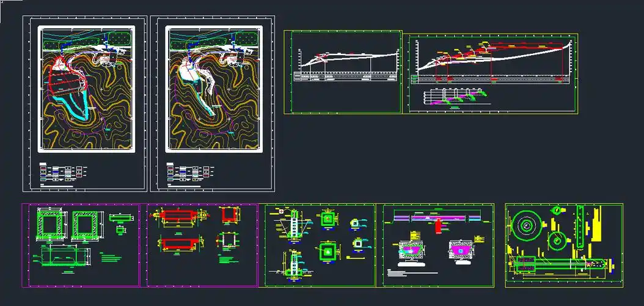Click the horizontal blue-magenta pipe bar detail
Viewport: 644px width, 306px height.
click(437, 217)
